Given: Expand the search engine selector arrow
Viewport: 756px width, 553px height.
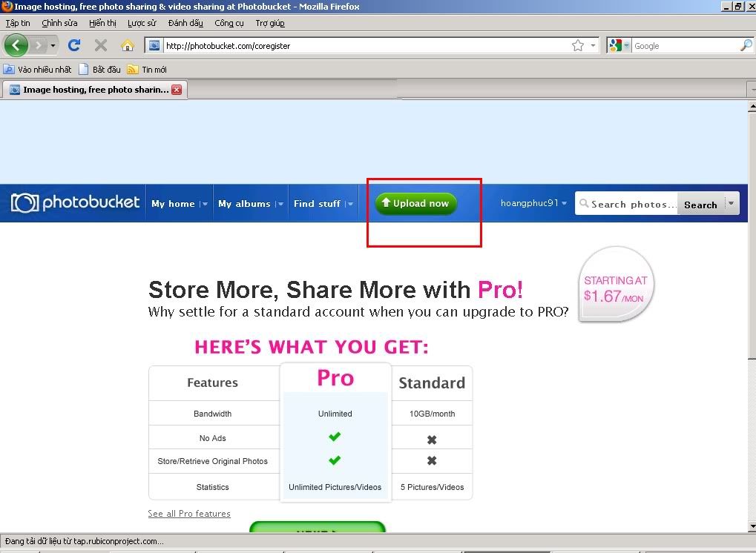Looking at the screenshot, I should click(x=627, y=46).
